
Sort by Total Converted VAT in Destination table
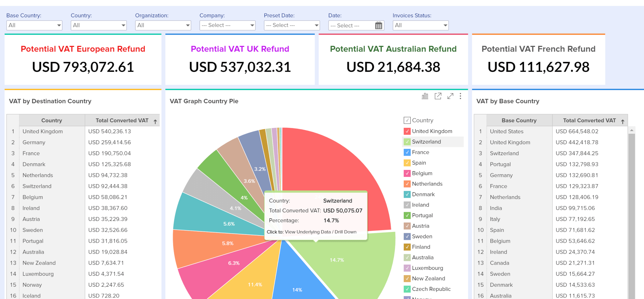(x=122, y=120)
